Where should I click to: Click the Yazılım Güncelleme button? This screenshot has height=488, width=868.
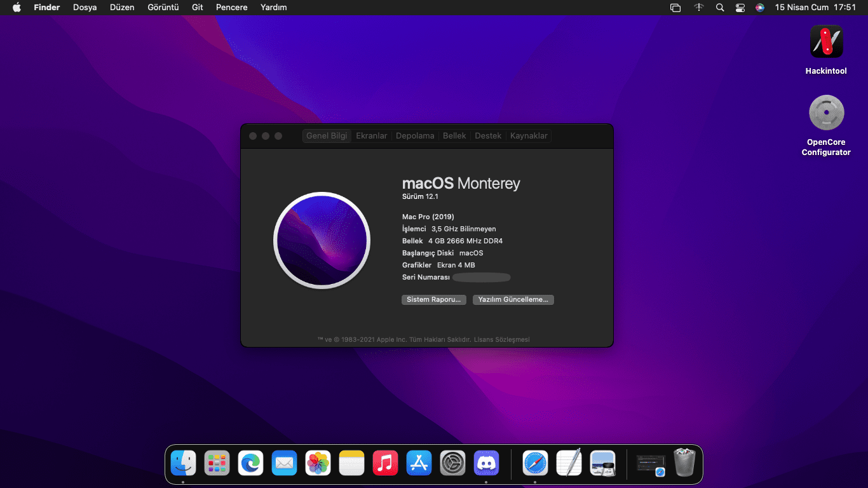(513, 299)
